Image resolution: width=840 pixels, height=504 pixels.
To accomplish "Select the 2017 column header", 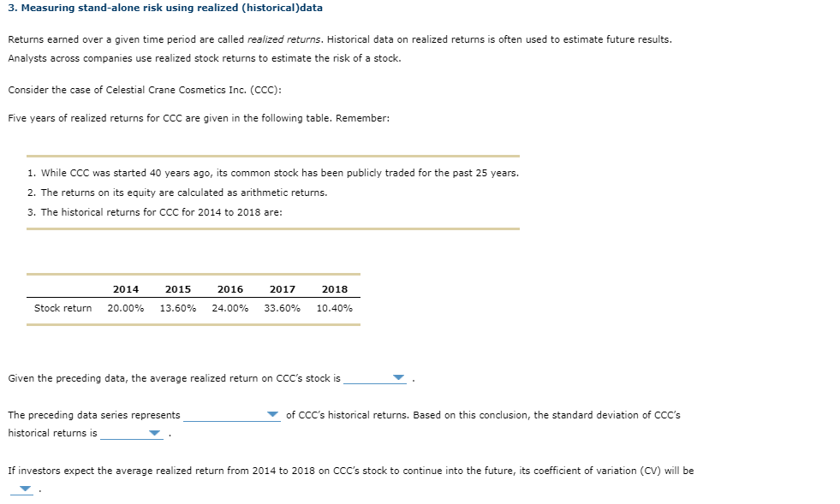I will 283,289.
